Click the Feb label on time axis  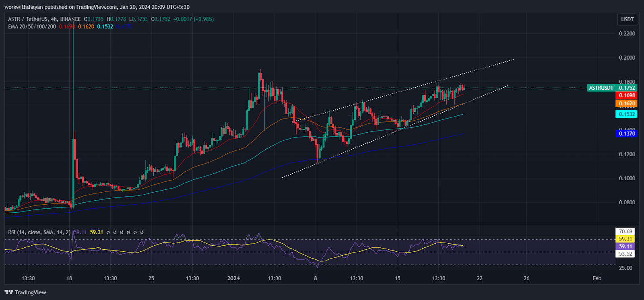click(597, 278)
